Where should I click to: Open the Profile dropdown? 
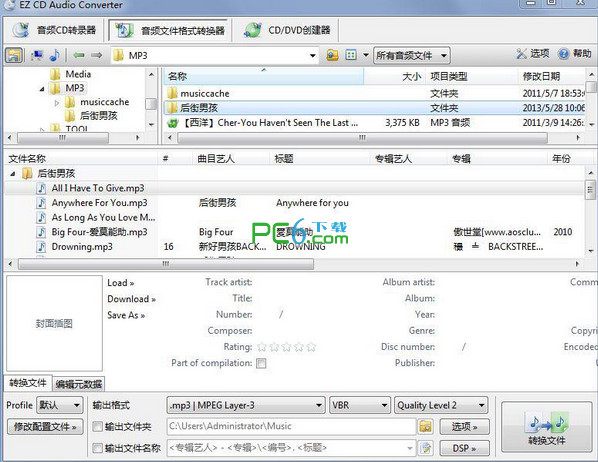[59, 405]
